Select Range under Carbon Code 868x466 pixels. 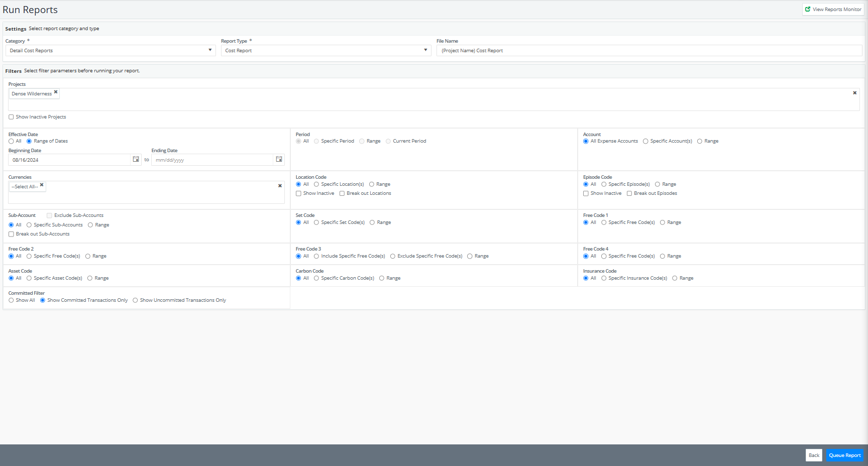coord(382,278)
